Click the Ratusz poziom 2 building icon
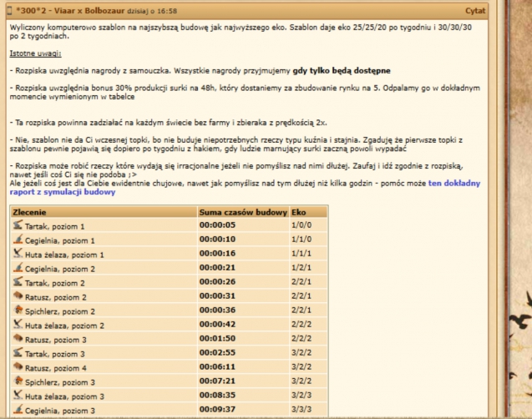 [18, 296]
